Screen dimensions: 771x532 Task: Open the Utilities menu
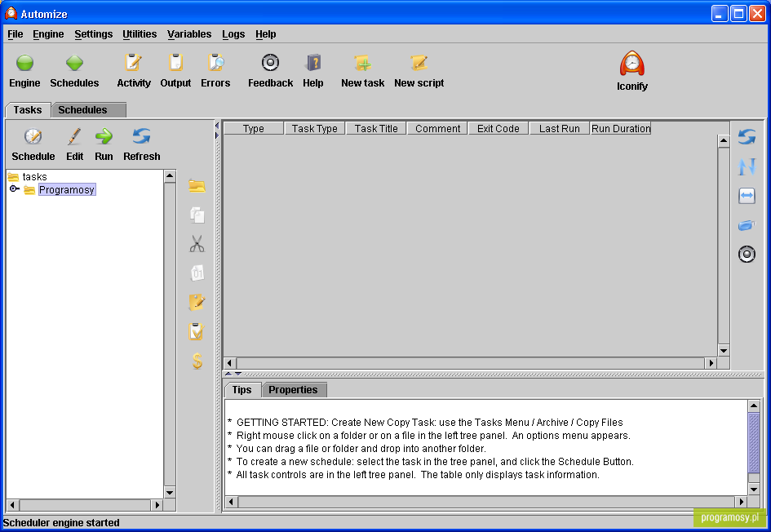tap(140, 34)
